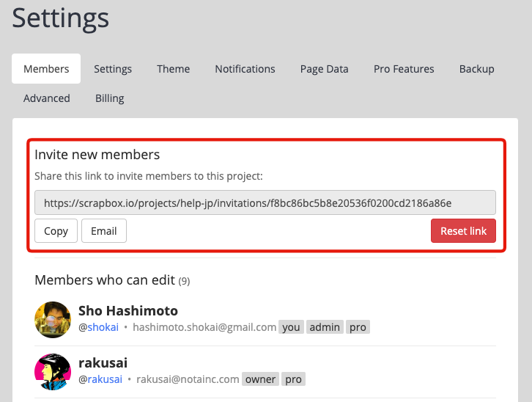Open the Advanced tab

[47, 98]
